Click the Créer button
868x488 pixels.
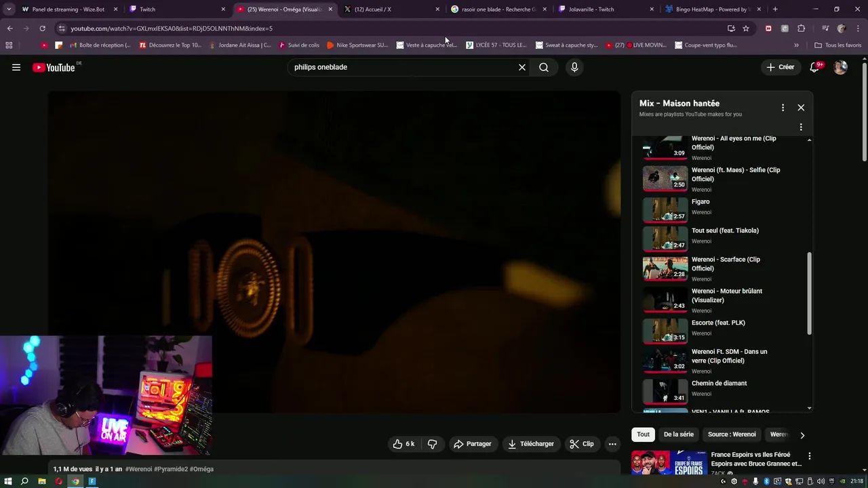coord(780,67)
